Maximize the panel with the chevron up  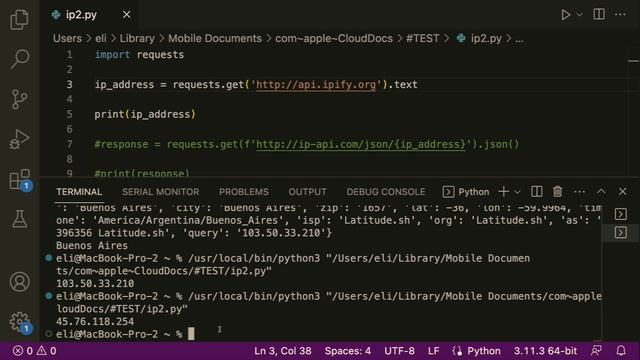click(601, 191)
